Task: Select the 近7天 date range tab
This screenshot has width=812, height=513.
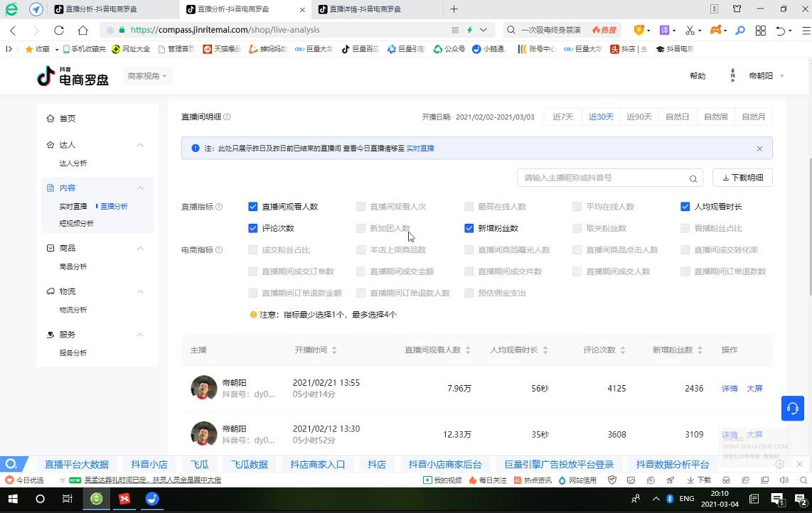Action: (562, 117)
